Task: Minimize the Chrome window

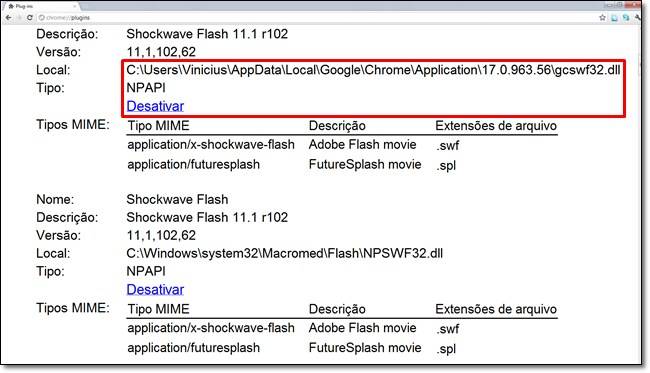Action: coord(609,5)
